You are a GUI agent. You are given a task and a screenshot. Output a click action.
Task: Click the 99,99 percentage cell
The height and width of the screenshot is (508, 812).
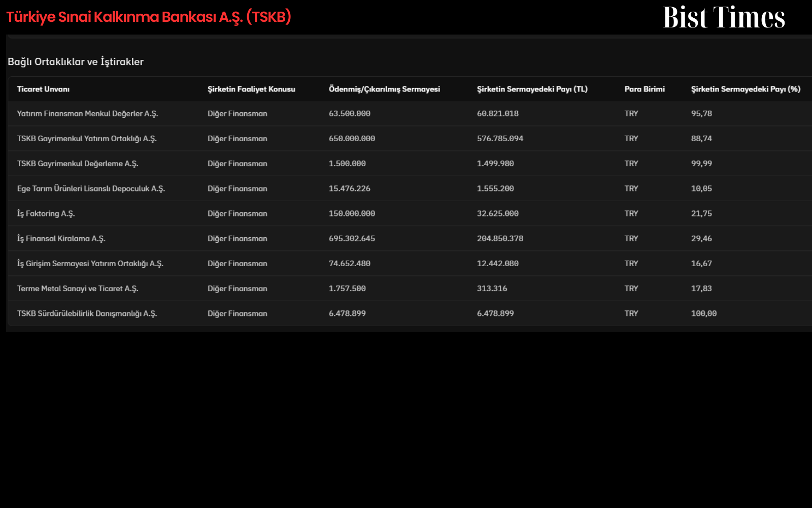point(701,164)
